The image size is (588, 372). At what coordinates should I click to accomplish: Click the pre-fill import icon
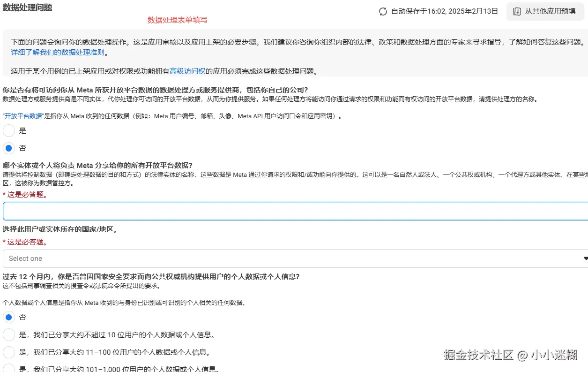point(517,11)
